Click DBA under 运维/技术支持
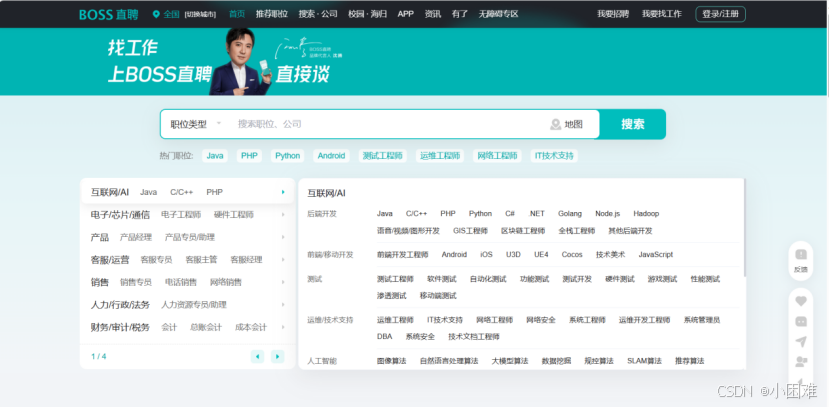The height and width of the screenshot is (407, 829). 384,337
